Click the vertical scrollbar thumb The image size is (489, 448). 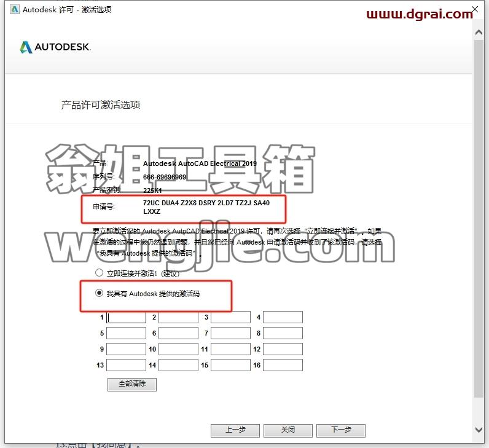(x=479, y=218)
